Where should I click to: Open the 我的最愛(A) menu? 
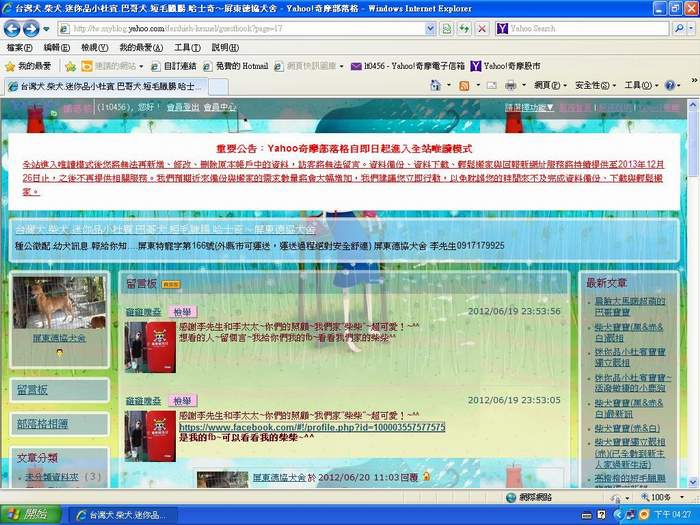(x=141, y=47)
